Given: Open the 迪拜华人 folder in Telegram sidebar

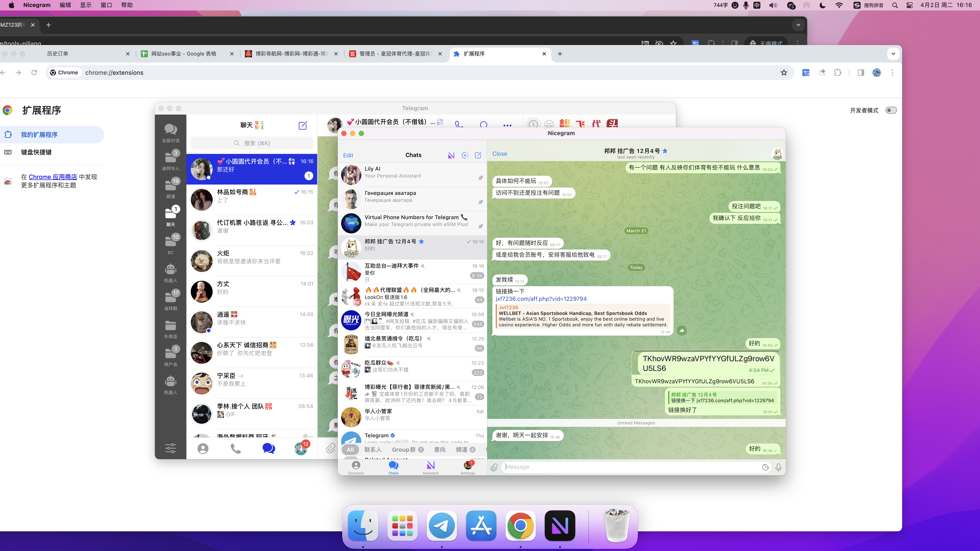Looking at the screenshot, I should point(170,161).
